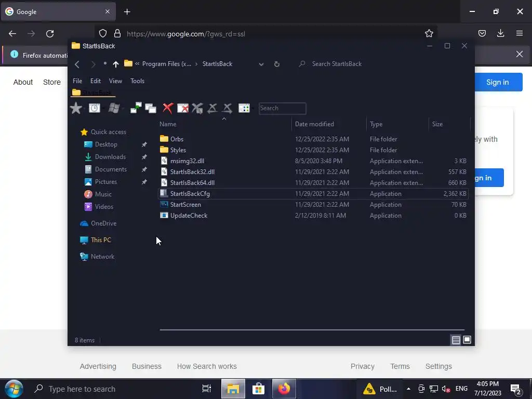This screenshot has width=532, height=399.
Task: Click the QTTabBar toolbar Search box
Action: (x=282, y=108)
